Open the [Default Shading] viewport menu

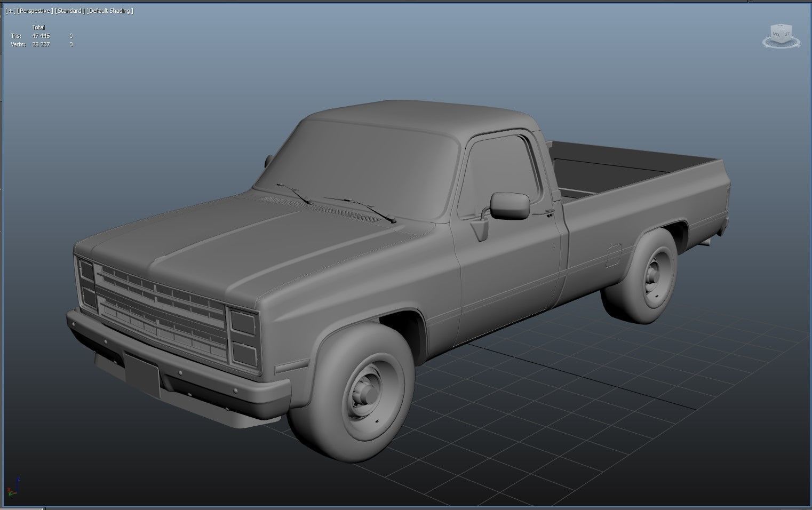[110, 11]
